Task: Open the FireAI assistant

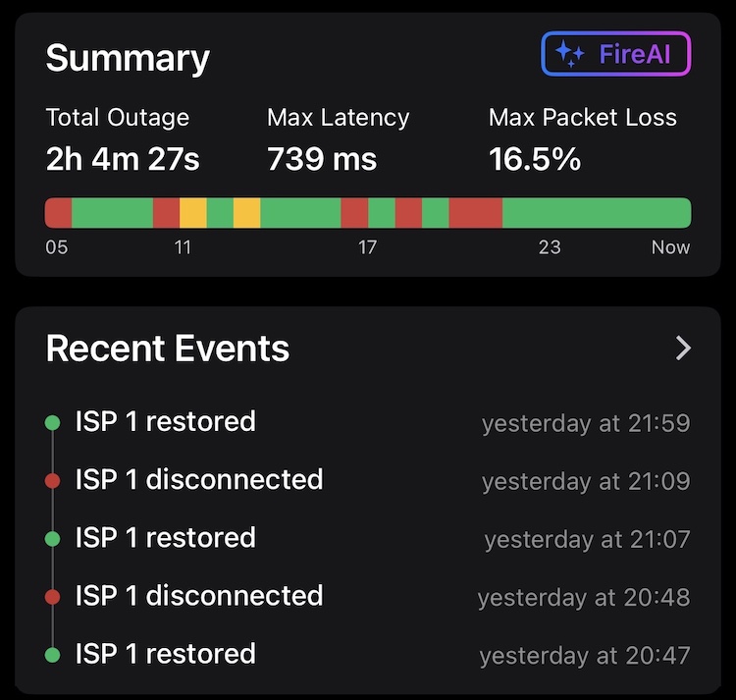Action: point(616,54)
